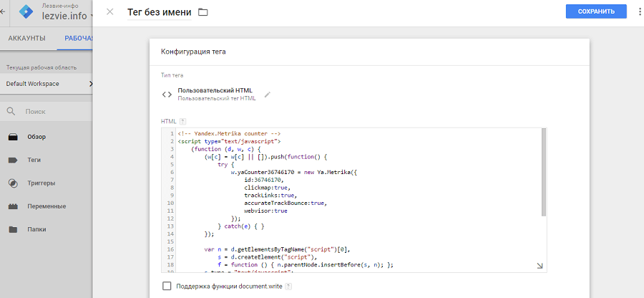Click the back arrow in top-left corner

(4, 11)
